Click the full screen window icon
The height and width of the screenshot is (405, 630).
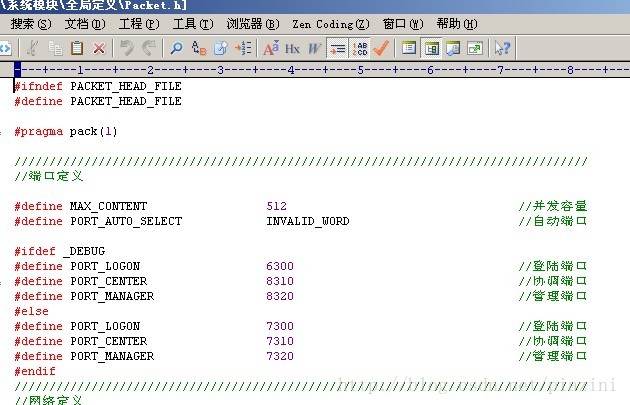pyautogui.click(x=475, y=48)
